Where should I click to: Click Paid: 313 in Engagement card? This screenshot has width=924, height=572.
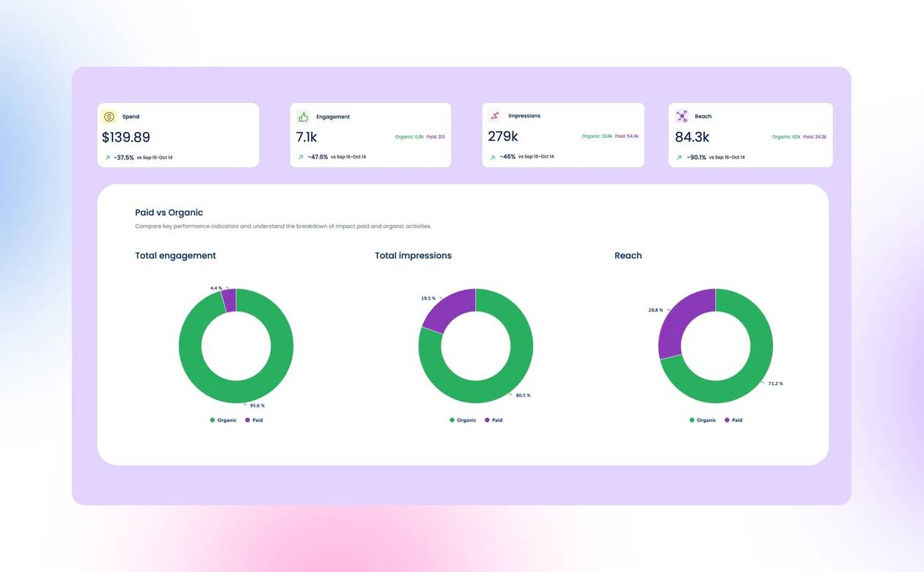[436, 137]
